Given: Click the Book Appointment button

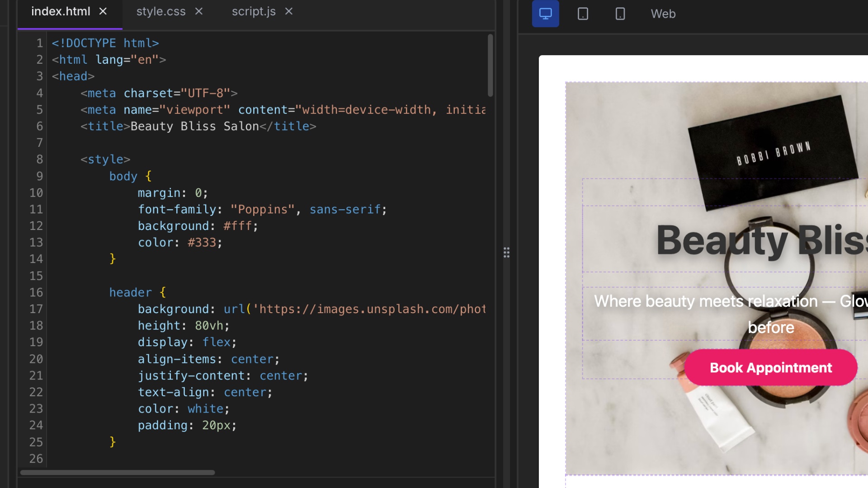Looking at the screenshot, I should pyautogui.click(x=770, y=367).
